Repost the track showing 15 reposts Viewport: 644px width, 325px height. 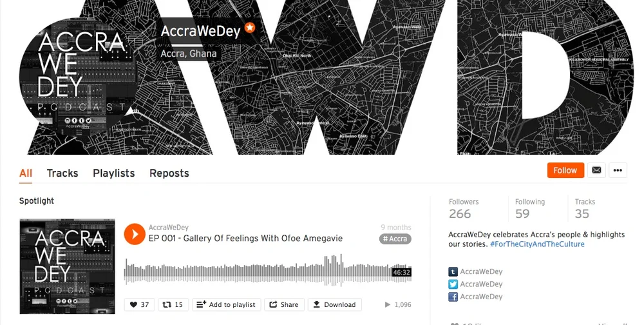[x=173, y=304]
